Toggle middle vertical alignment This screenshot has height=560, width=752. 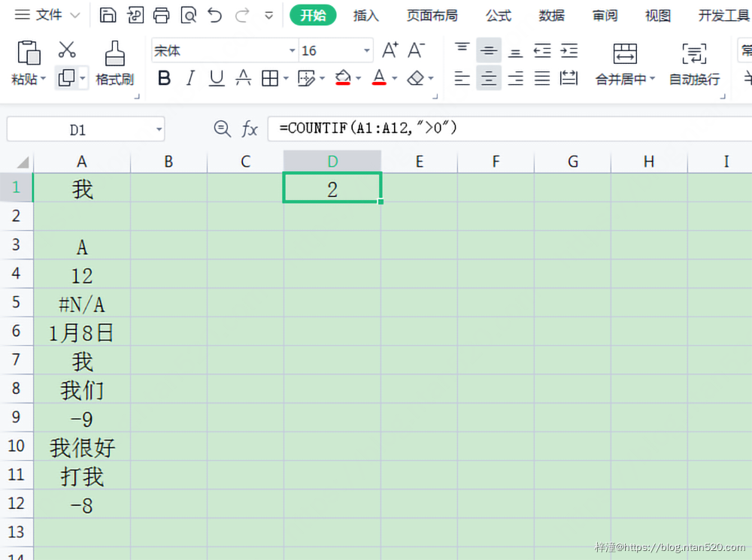pos(489,50)
